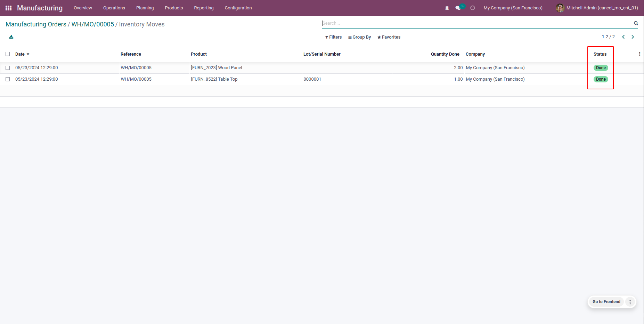Open the Planning menu

coord(145,8)
